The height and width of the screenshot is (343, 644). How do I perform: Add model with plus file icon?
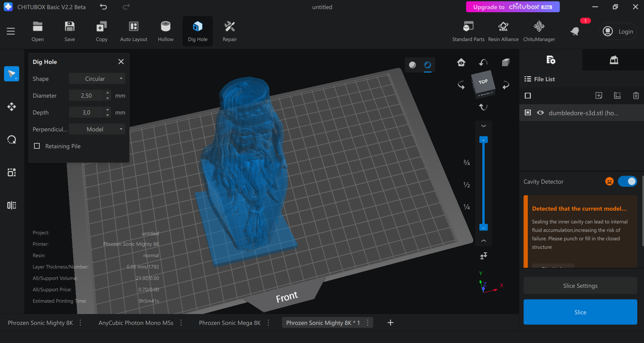[599, 96]
